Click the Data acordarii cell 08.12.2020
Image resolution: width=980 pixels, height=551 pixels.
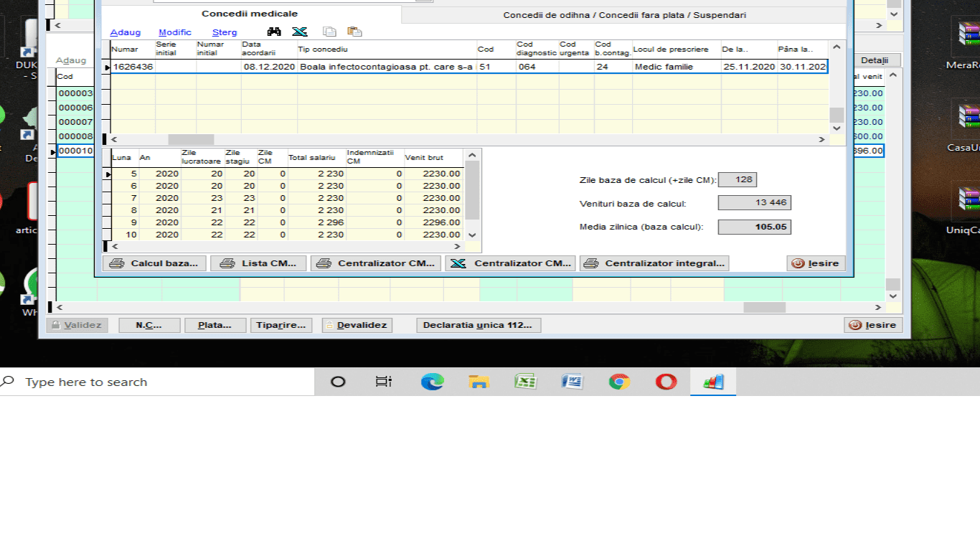coord(269,67)
